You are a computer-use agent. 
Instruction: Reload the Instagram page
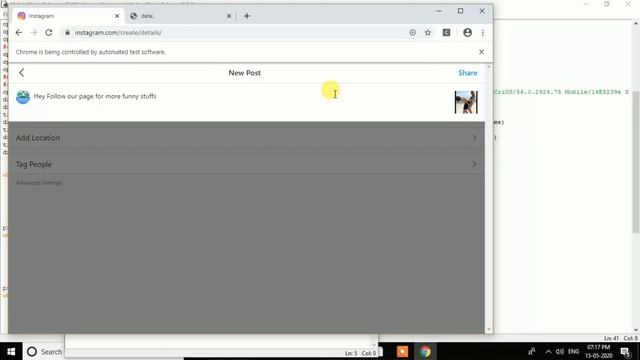49,33
